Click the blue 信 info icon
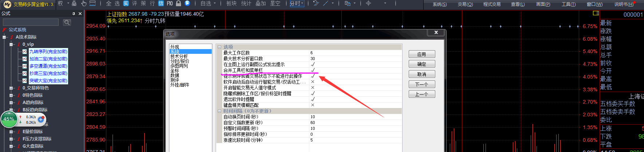 (161, 3)
